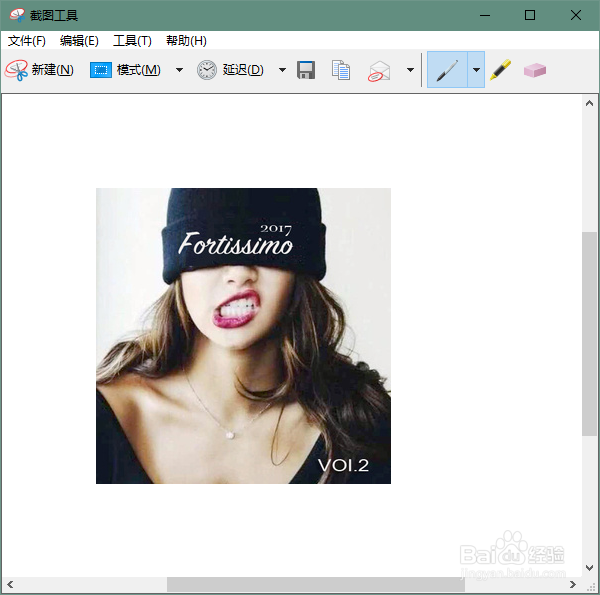Save the snip with the floppy disk icon
This screenshot has height=595, width=600.
click(x=306, y=70)
